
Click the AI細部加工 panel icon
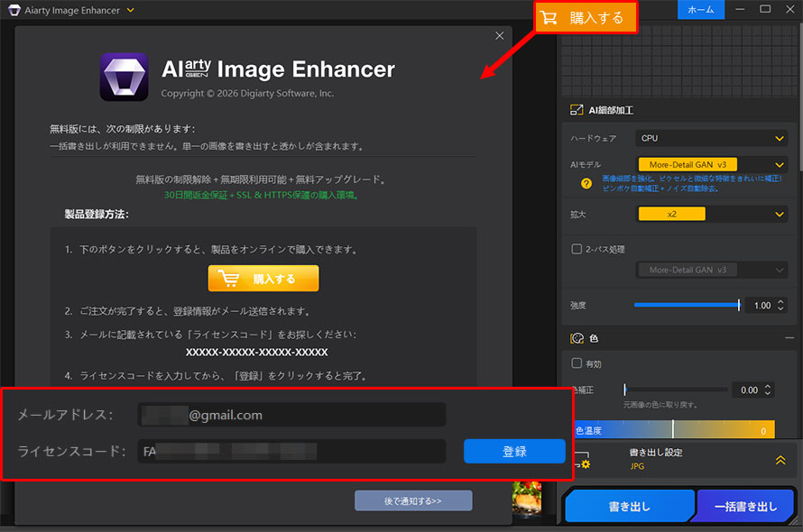(576, 109)
